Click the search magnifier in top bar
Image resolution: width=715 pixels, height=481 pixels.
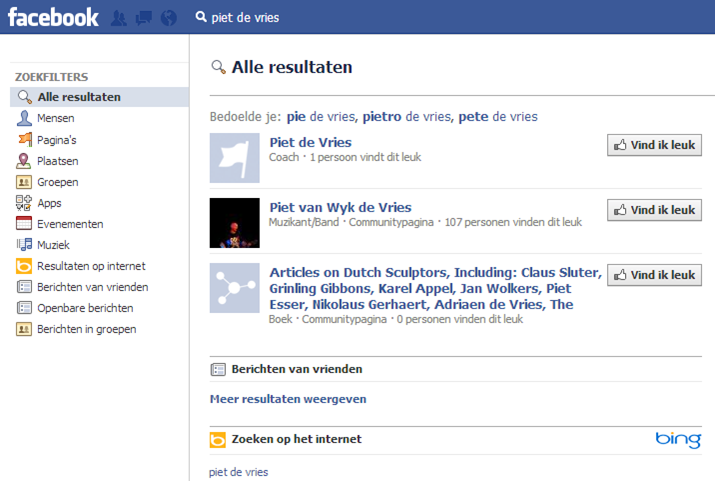click(x=201, y=17)
